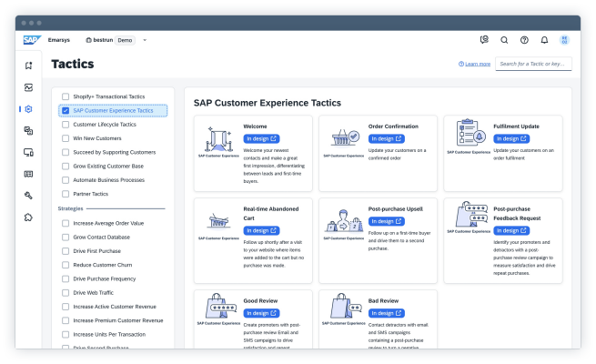Click the Fulfilment Update clipboard illustration
Viewport: 596px width, 364px height.
point(470,133)
